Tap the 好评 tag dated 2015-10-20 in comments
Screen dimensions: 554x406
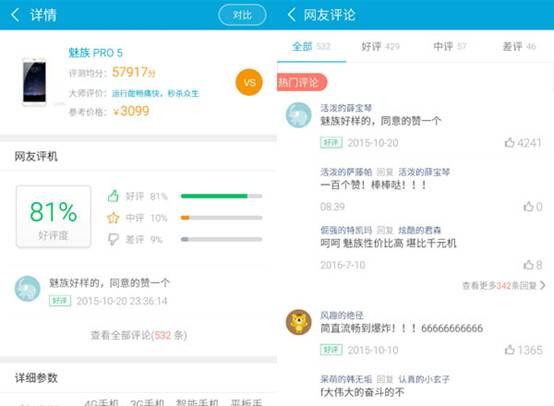point(331,142)
